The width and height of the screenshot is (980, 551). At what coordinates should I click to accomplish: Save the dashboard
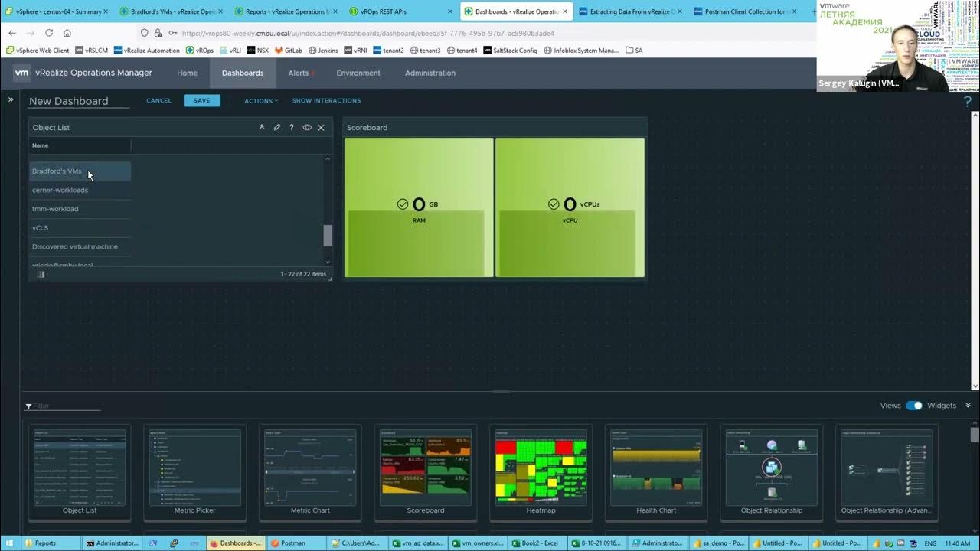202,100
